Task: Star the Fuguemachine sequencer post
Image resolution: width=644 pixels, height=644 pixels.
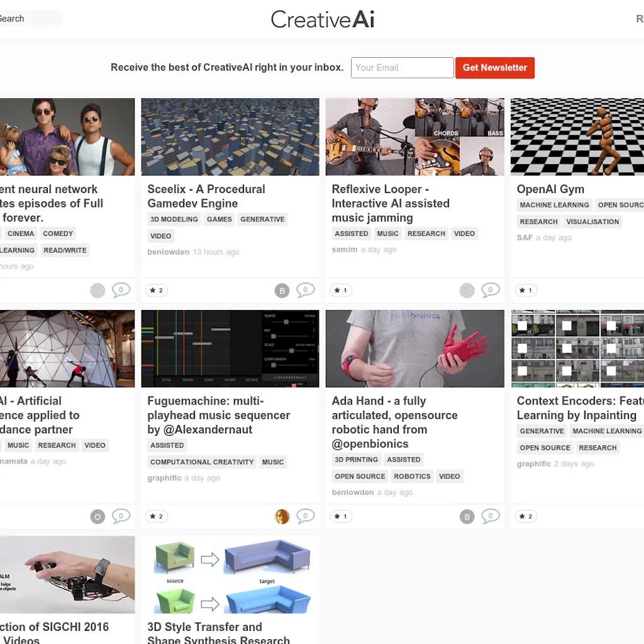Action: coord(156,516)
